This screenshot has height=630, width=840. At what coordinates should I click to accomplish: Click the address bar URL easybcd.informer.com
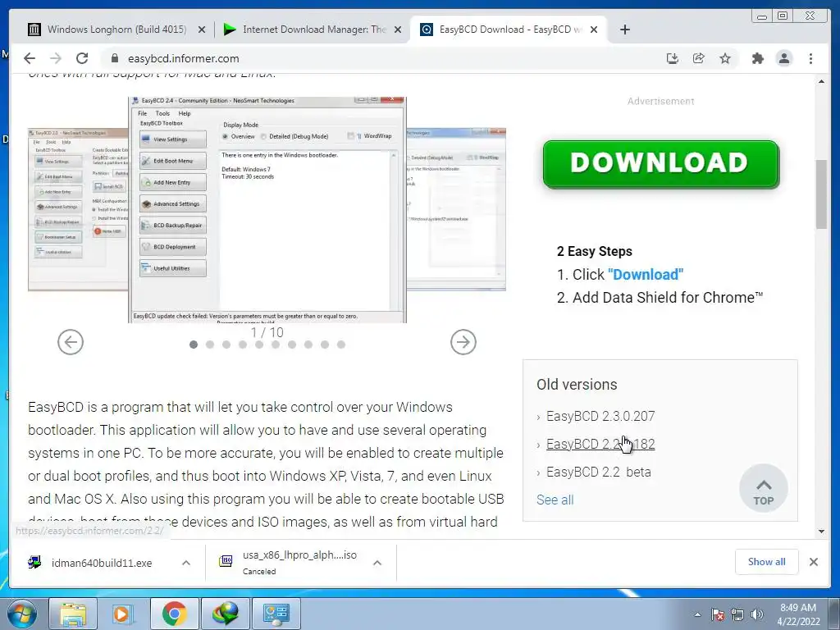183,58
